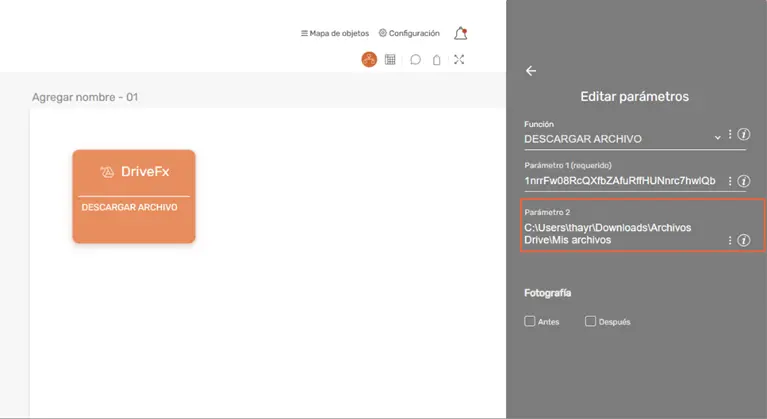Select the orange flow diagram view icon
The width and height of the screenshot is (767, 419).
369,60
